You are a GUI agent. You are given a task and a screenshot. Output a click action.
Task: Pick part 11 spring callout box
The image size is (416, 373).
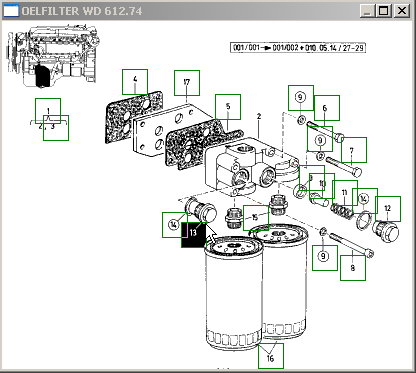pos(345,193)
